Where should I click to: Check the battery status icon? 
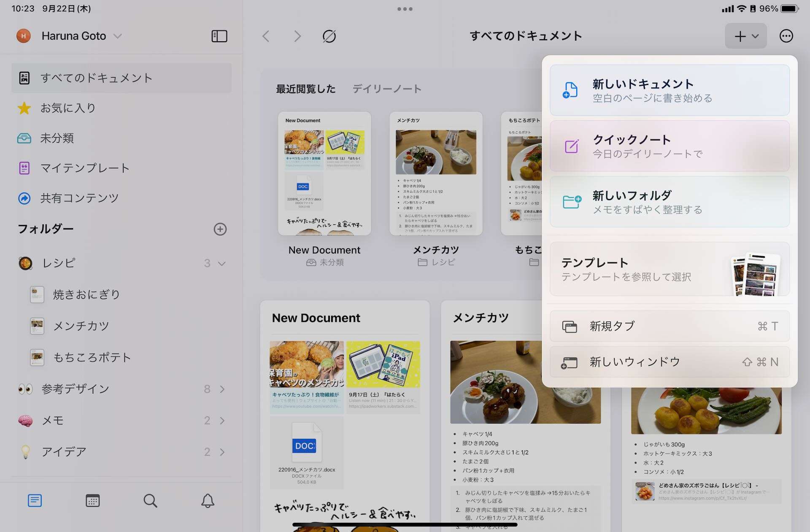790,8
